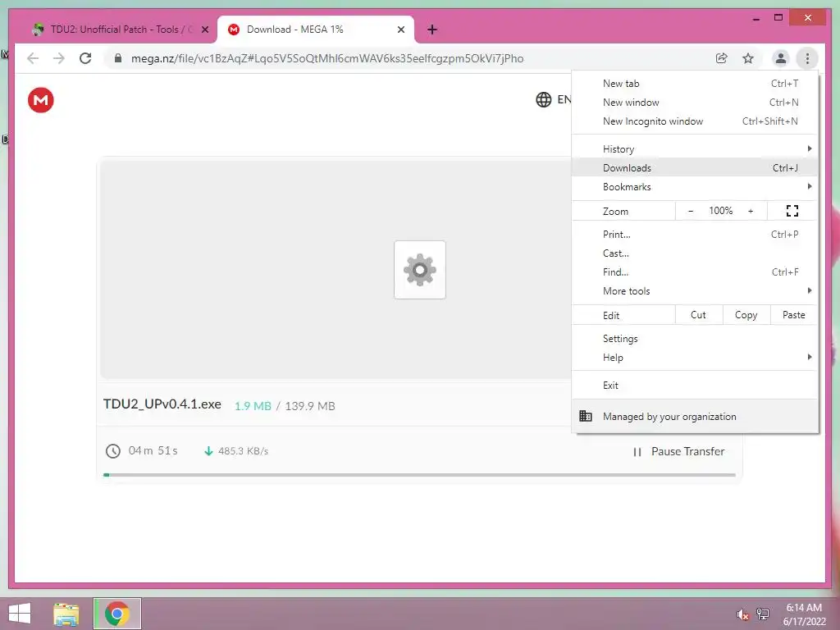Select the Download - MEGA tab

click(316, 30)
